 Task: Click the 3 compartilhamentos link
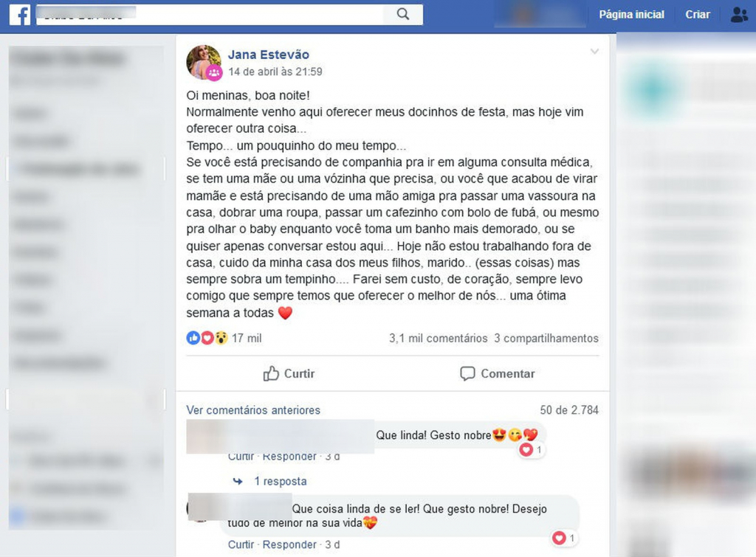[546, 338]
